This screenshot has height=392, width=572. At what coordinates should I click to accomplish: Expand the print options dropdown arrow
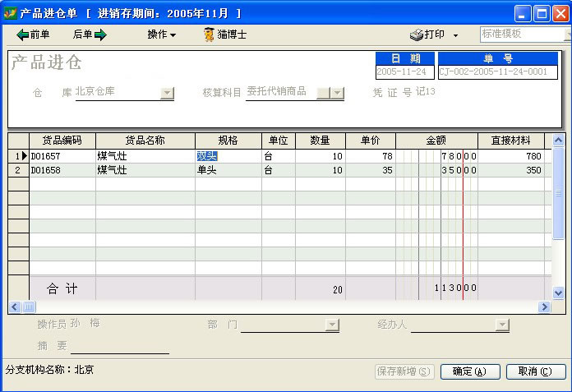(456, 35)
